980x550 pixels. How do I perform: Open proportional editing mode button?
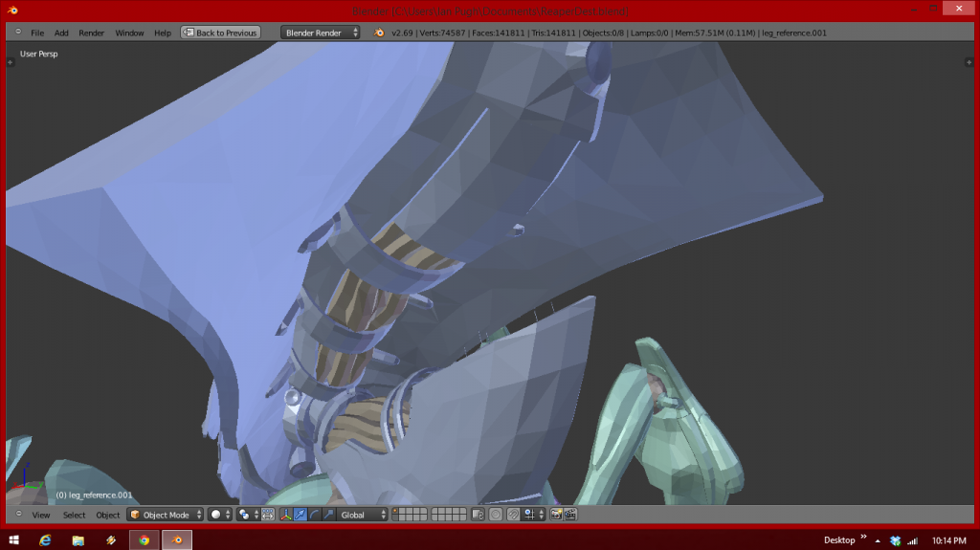tap(496, 515)
